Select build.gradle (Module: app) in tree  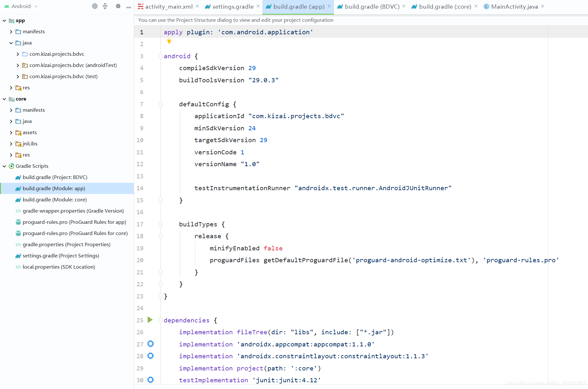67,188
